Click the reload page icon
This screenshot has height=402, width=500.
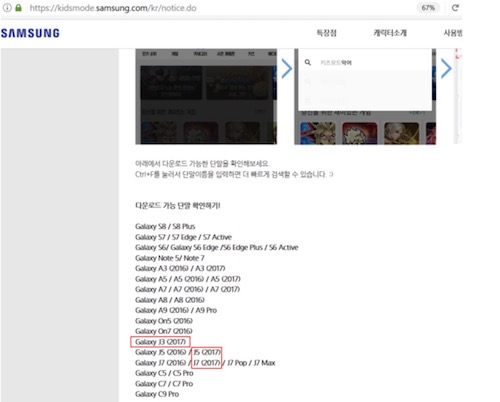pyautogui.click(x=455, y=8)
